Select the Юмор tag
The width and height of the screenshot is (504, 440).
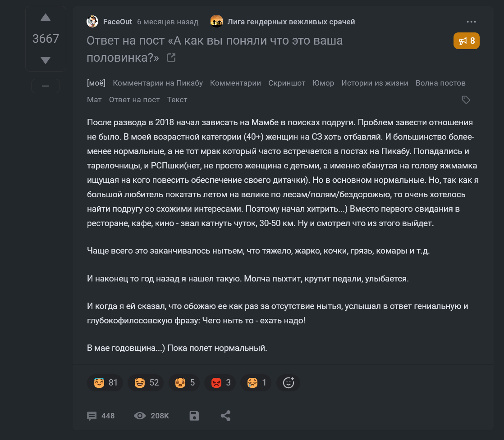pyautogui.click(x=323, y=83)
